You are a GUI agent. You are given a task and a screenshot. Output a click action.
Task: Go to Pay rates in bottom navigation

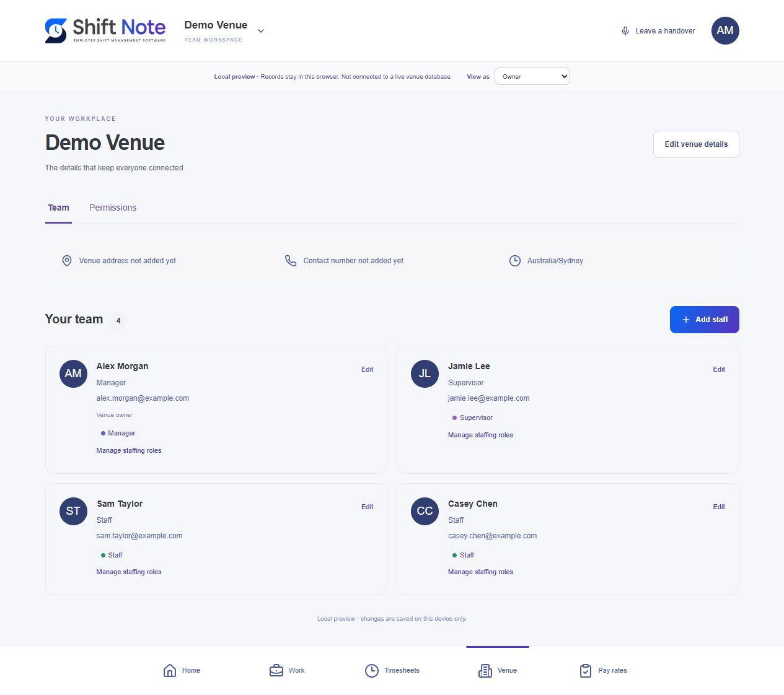coord(603,670)
